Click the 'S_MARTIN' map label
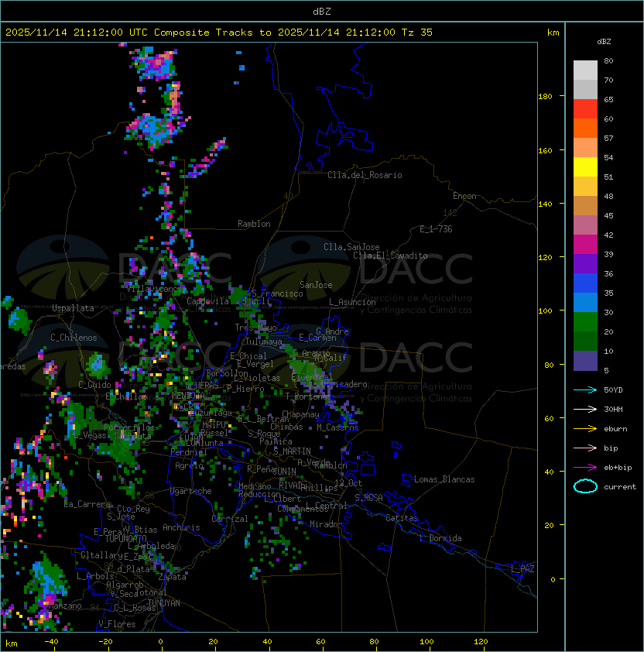The width and height of the screenshot is (644, 652). click(292, 451)
